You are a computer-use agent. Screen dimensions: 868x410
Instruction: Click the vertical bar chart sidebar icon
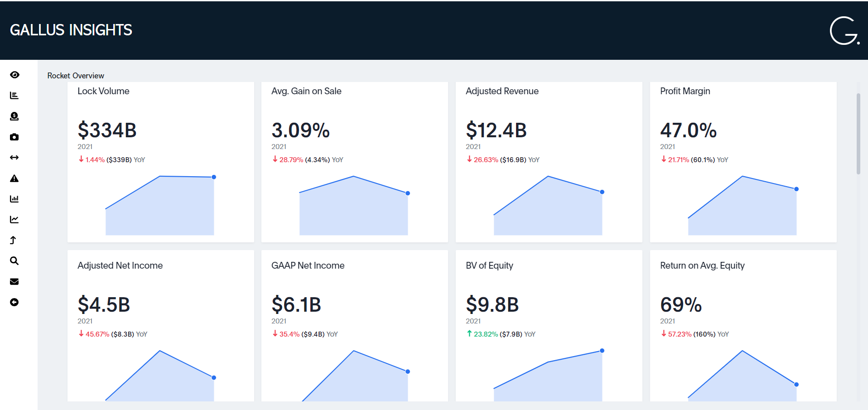[14, 199]
